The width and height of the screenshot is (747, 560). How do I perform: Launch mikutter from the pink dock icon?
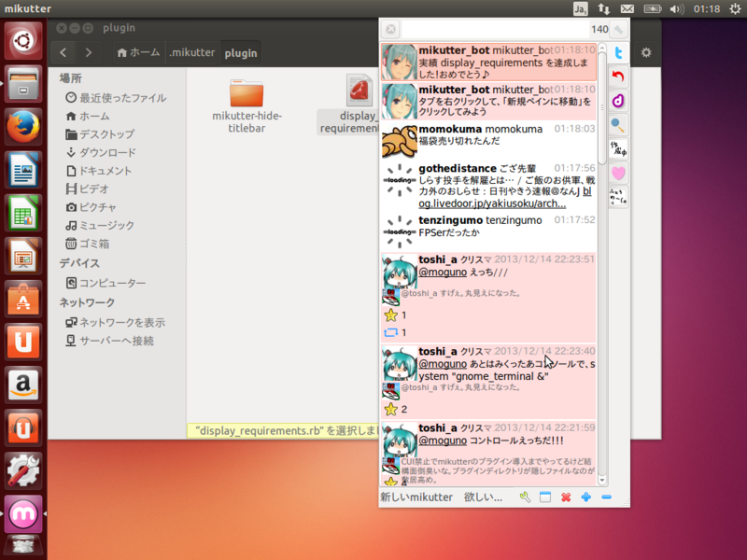coord(22,514)
